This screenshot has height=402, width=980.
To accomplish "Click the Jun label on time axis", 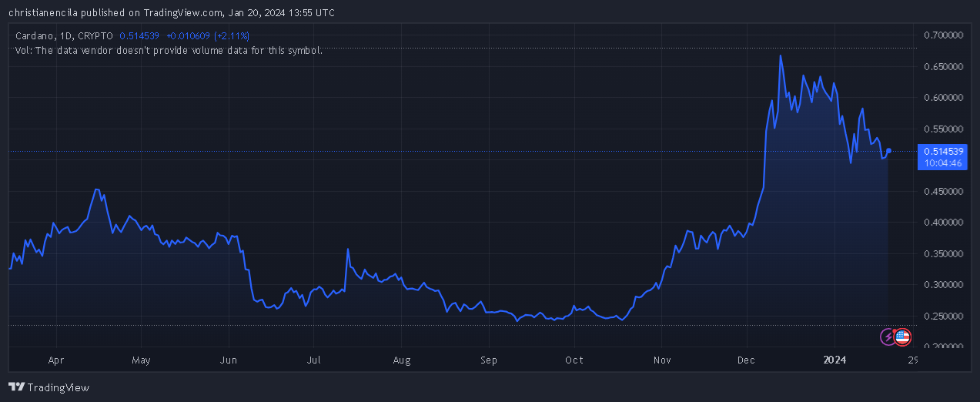I will [x=228, y=360].
